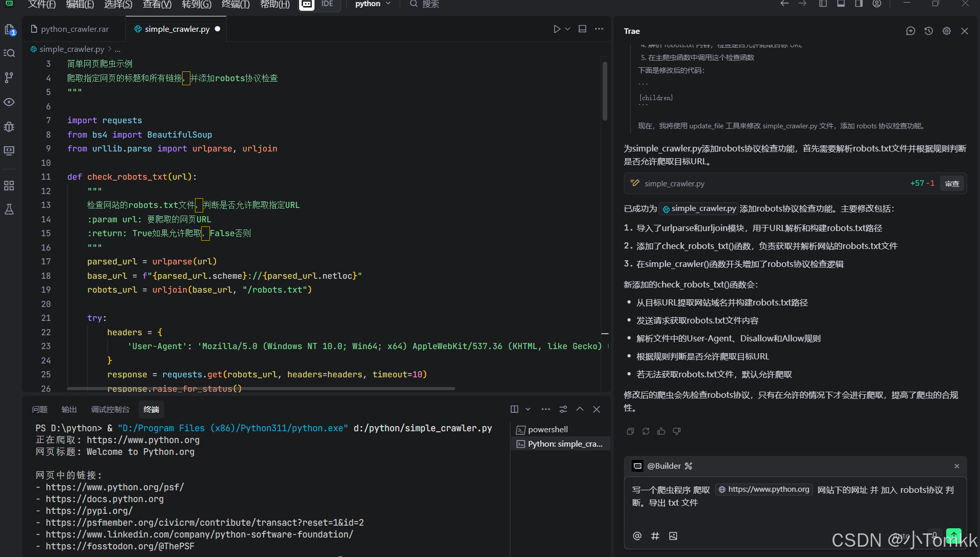Screen dimensions: 980x557
Task: Attach an image to the chat input
Action: click(x=673, y=536)
